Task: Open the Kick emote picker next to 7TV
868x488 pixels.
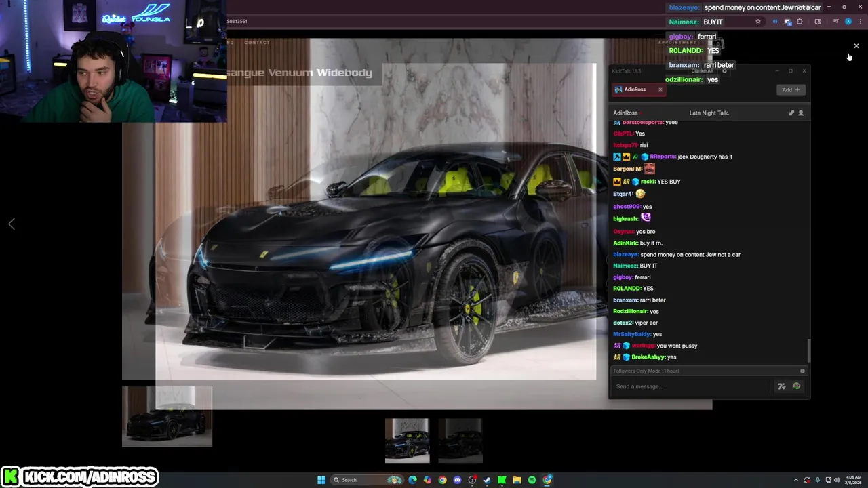Action: (796, 386)
